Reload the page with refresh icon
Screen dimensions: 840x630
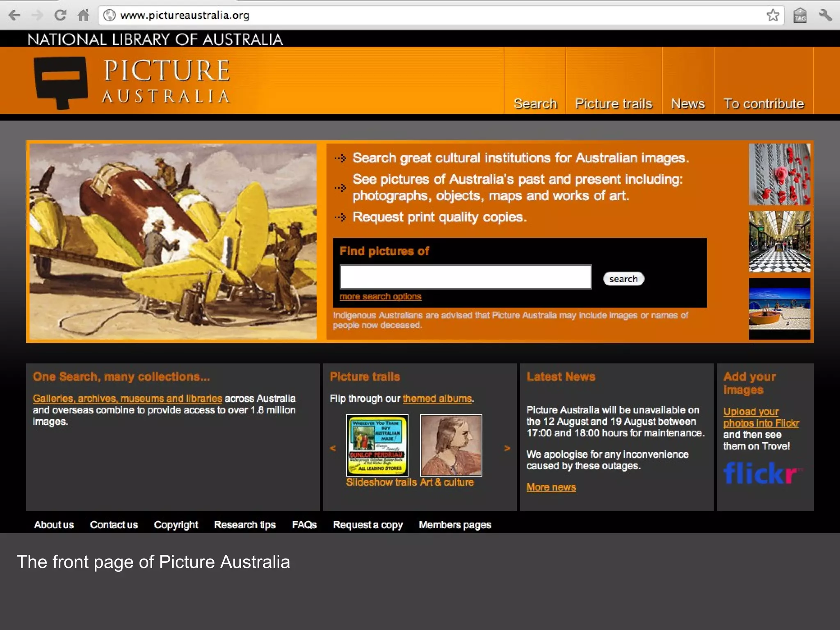[60, 16]
